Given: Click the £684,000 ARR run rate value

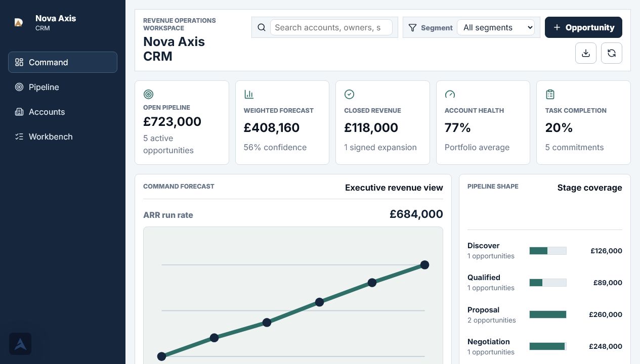Looking at the screenshot, I should 416,214.
